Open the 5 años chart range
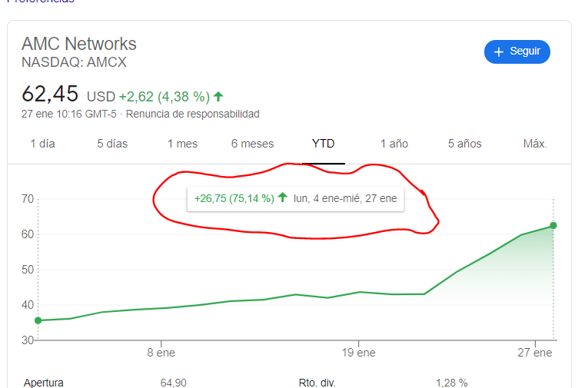 point(464,144)
